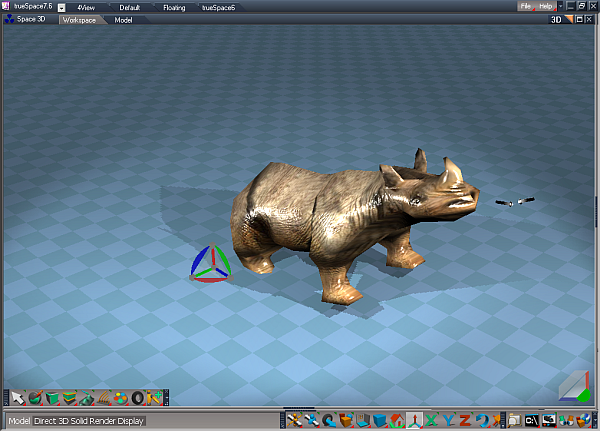Select the small light object near rhino
Viewport: 600px width, 431px height.
tap(515, 201)
